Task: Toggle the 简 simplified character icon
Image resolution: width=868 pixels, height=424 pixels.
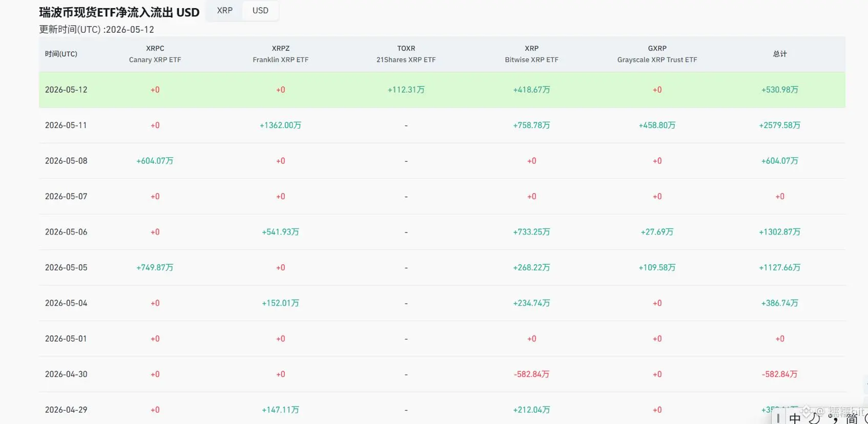Action: 852,419
